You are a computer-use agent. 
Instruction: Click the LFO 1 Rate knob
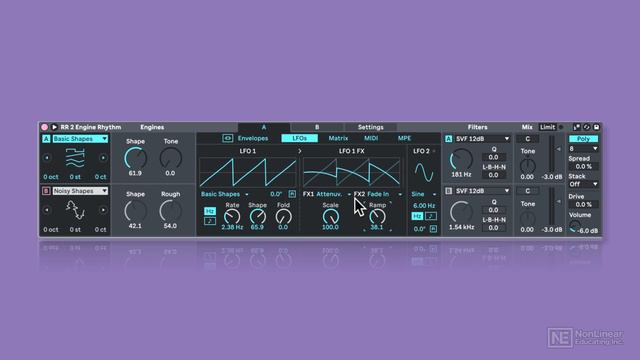click(232, 217)
